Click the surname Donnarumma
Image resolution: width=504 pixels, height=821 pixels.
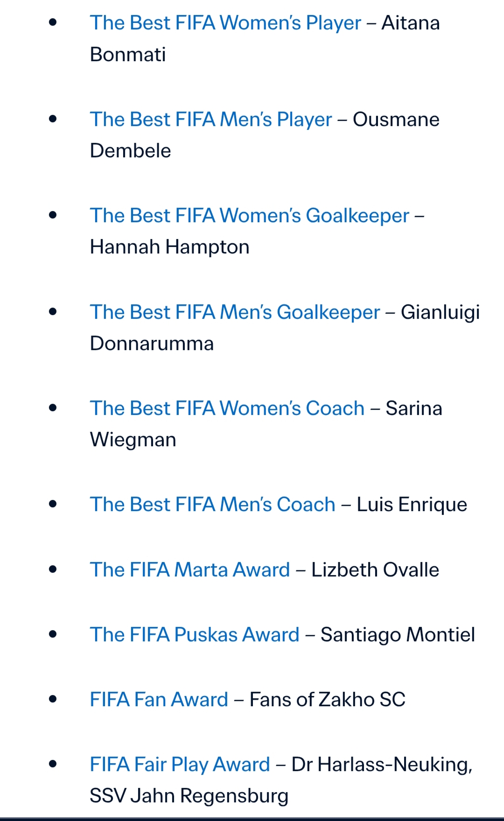152,344
